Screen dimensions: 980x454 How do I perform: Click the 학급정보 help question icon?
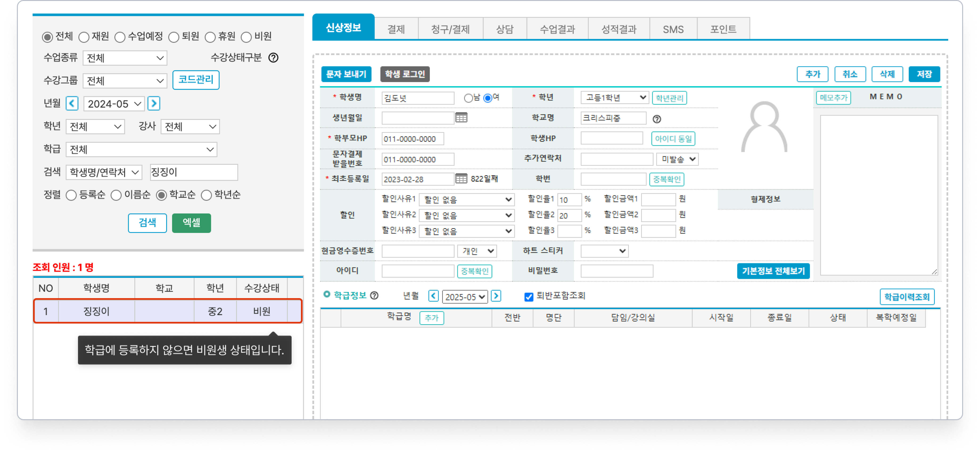(x=374, y=296)
